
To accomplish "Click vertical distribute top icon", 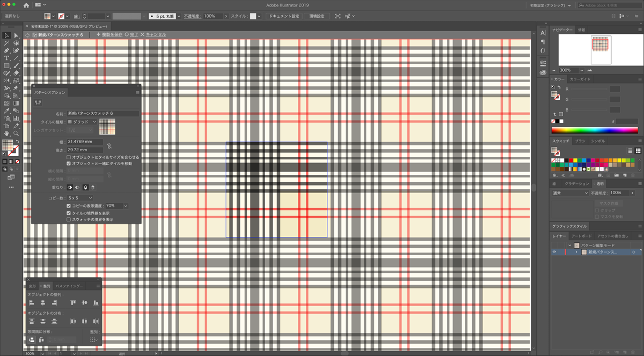I will (32, 321).
